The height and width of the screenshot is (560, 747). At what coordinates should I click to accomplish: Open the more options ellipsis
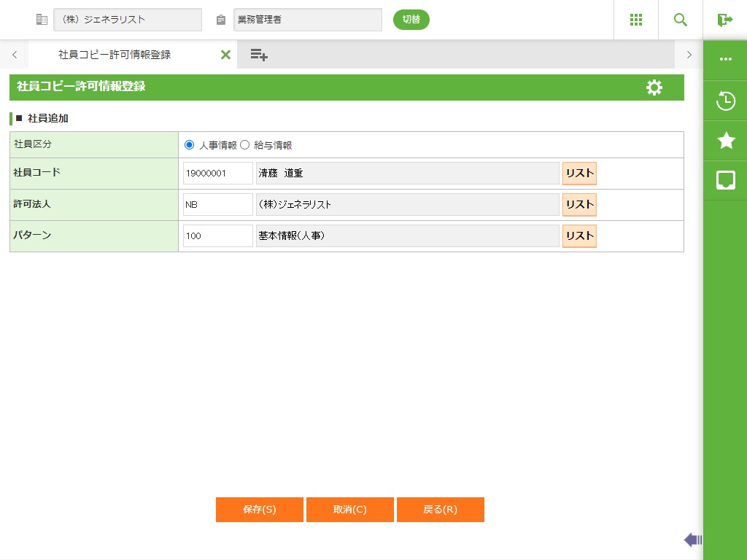point(726,59)
